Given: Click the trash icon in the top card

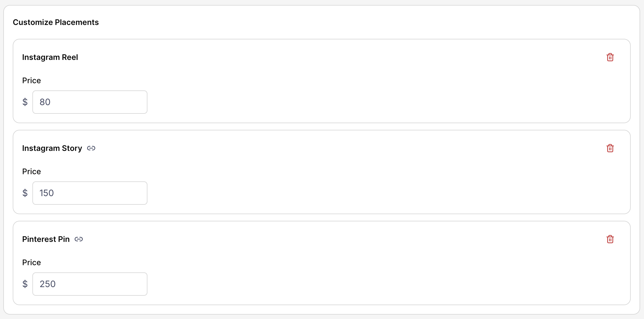Looking at the screenshot, I should (x=610, y=57).
